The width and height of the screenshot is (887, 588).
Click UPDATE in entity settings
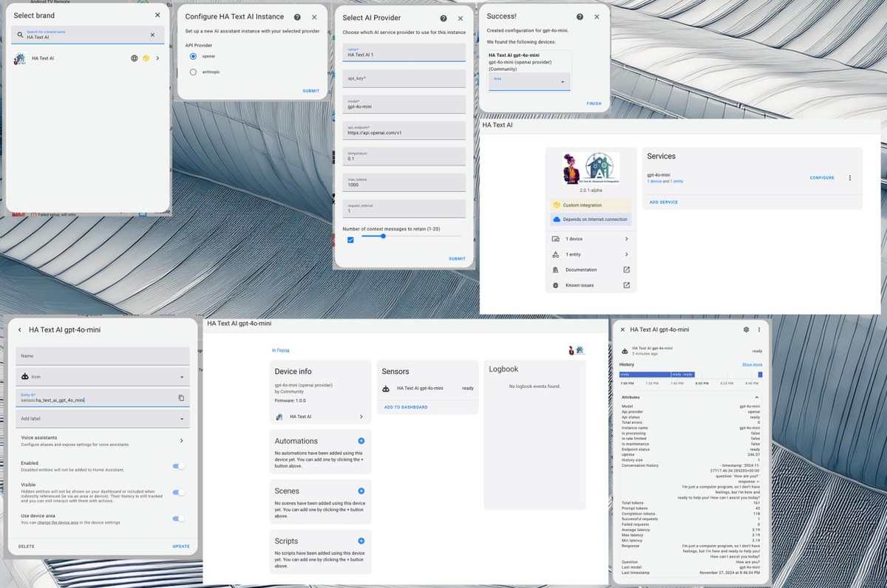pyautogui.click(x=181, y=547)
